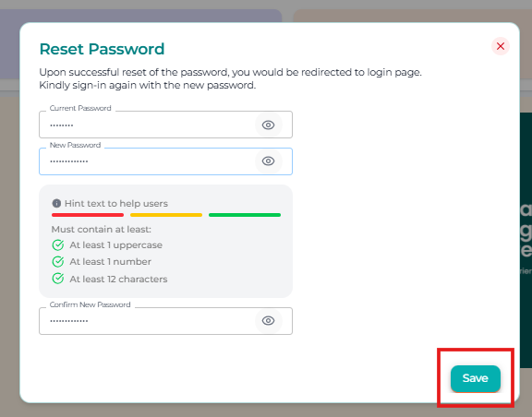
Task: Click the info icon beside Hint text
Action: (56, 203)
